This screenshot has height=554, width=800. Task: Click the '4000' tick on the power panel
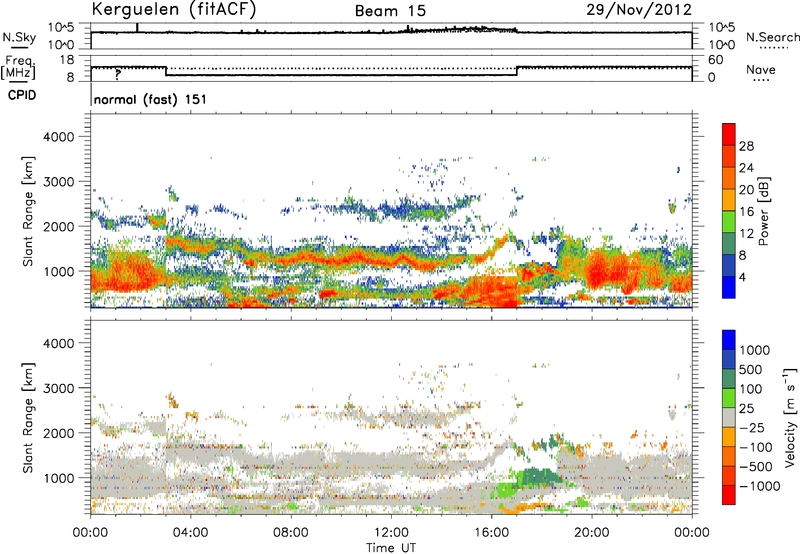tap(58, 137)
